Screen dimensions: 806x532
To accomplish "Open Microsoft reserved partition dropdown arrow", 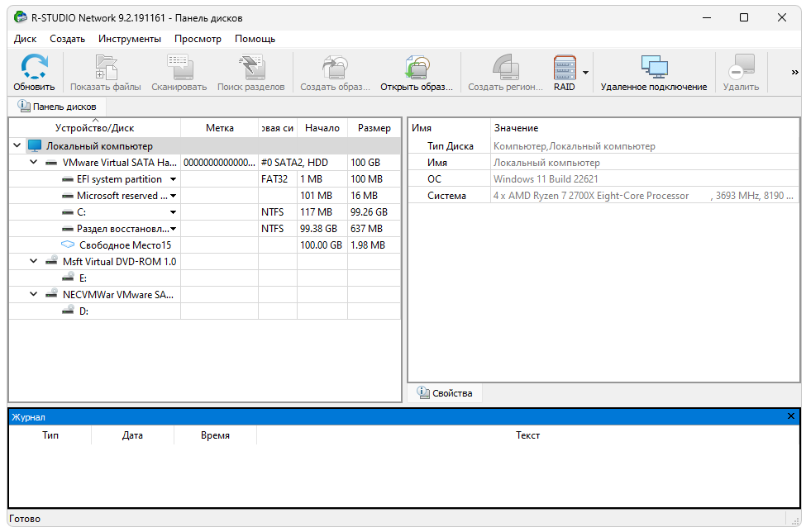I will pos(174,196).
